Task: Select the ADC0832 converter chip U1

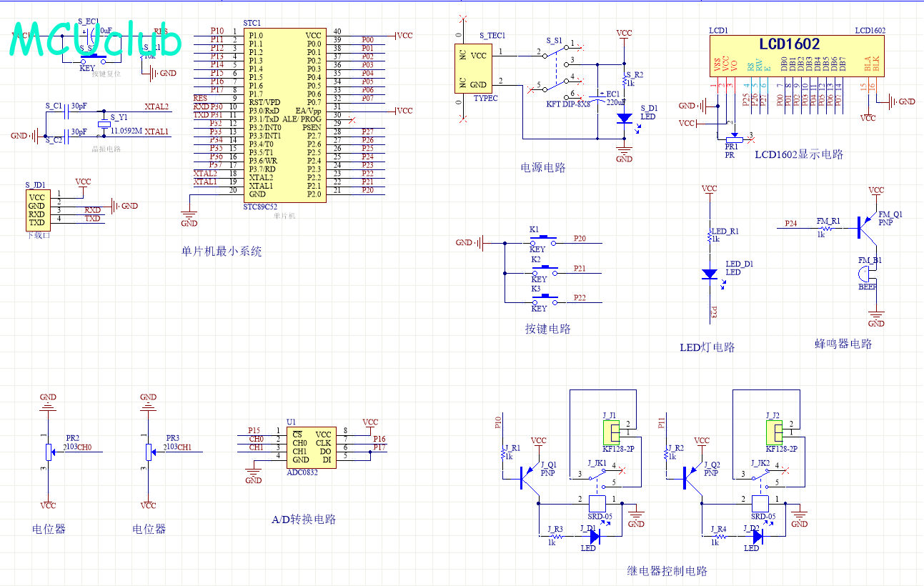Action: coord(312,447)
